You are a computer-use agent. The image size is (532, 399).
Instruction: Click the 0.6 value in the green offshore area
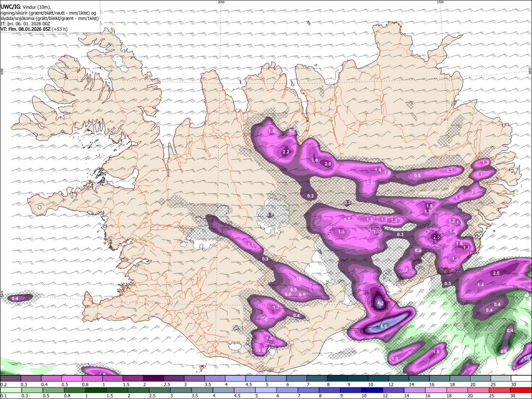point(504,352)
